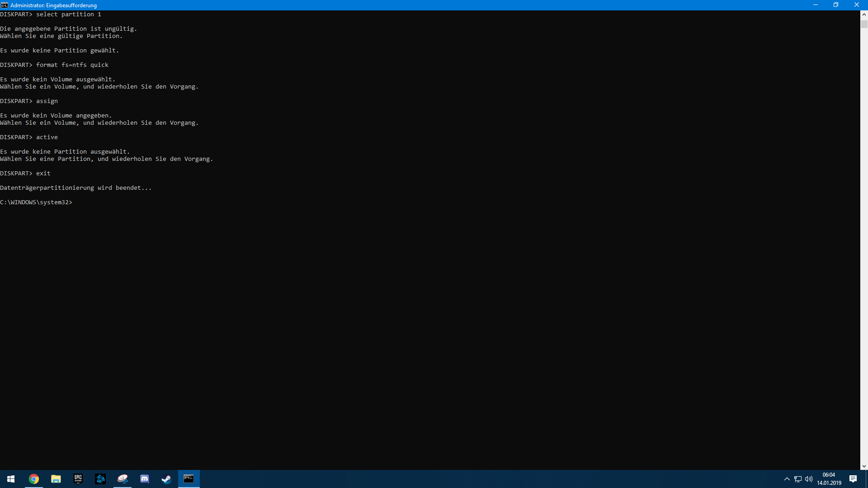Screen dimensions: 868x488
Task: Open the Action Center notifications
Action: pos(853,479)
